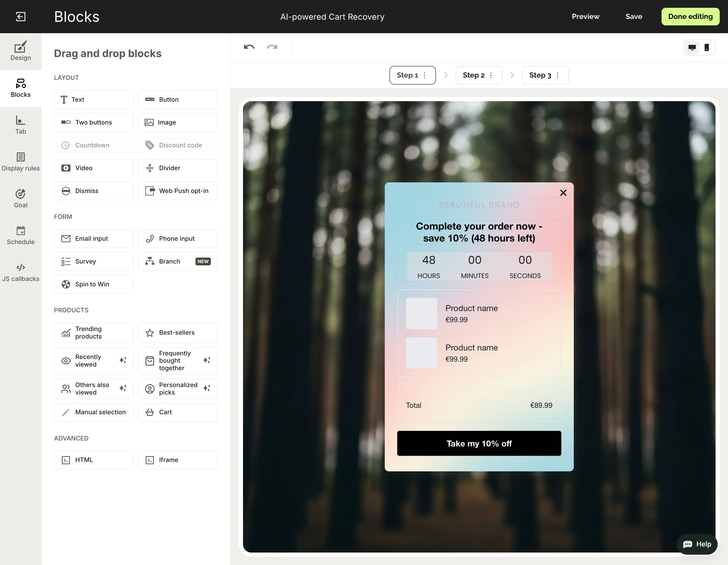Click Preview in the header

click(x=585, y=17)
